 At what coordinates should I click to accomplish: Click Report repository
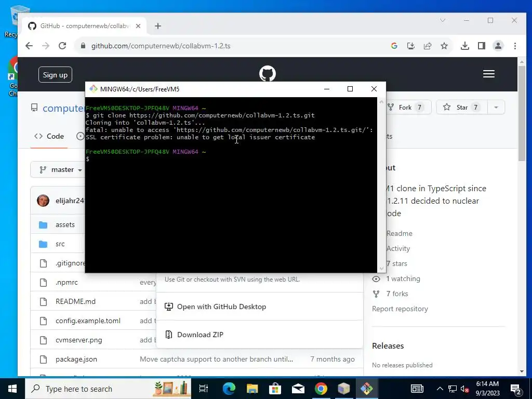pos(400,309)
